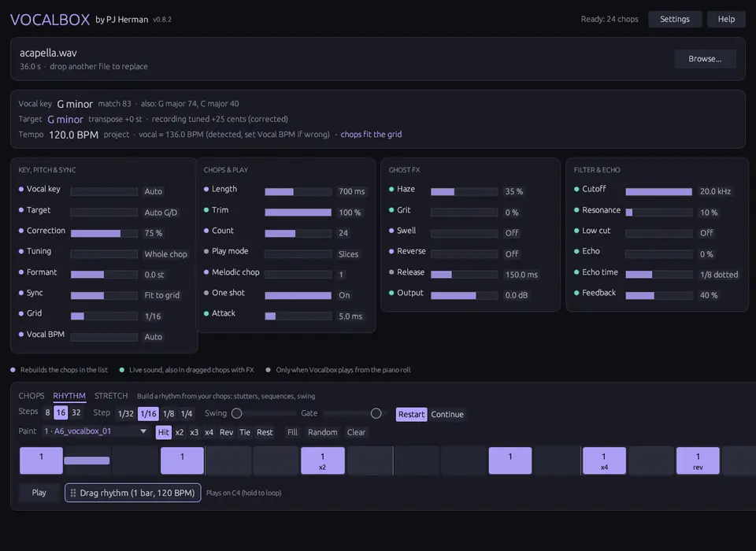
Task: Set Steps to 16
Action: (61, 412)
